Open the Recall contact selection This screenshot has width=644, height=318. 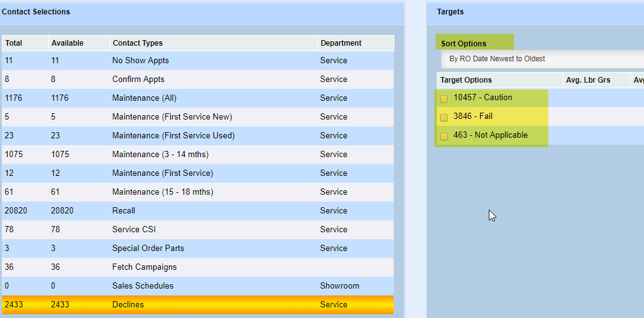(x=123, y=211)
